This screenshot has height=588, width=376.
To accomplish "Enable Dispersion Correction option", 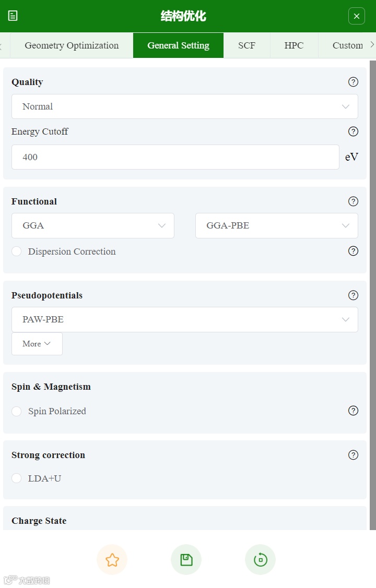I will coord(17,251).
